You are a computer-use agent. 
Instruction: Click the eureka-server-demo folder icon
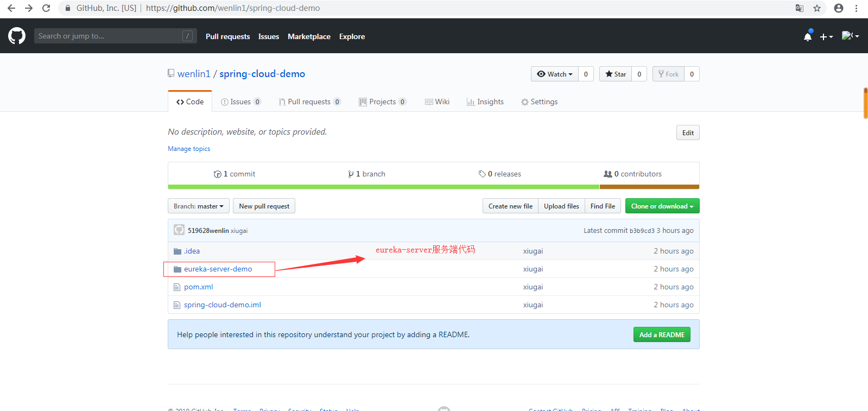pos(177,269)
